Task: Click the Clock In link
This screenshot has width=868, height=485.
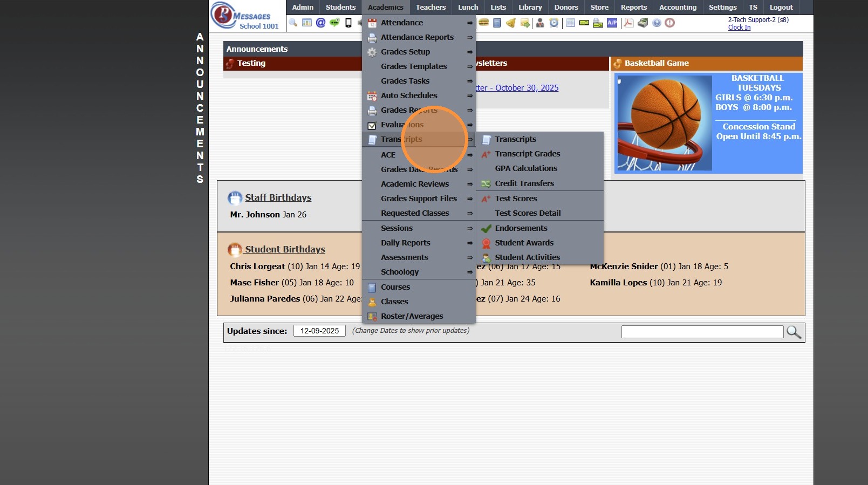Action: [x=739, y=28]
